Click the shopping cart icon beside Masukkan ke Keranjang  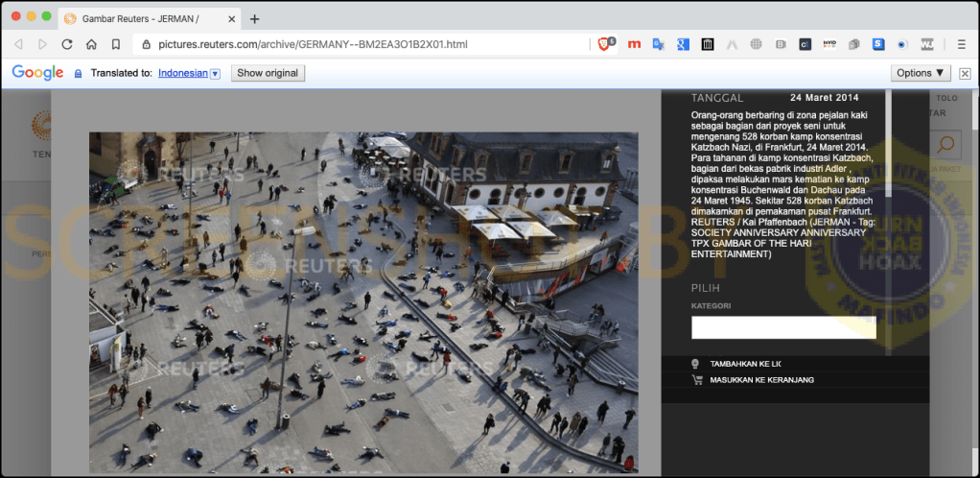[696, 380]
